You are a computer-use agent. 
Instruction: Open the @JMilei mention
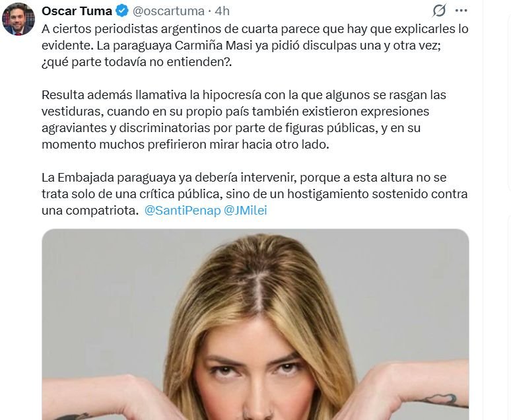pos(246,210)
